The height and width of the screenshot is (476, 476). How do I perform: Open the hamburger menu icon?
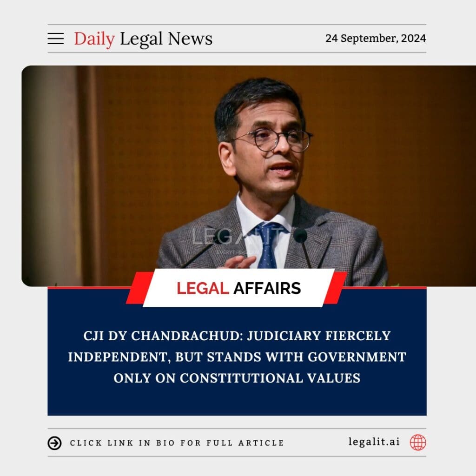[56, 39]
